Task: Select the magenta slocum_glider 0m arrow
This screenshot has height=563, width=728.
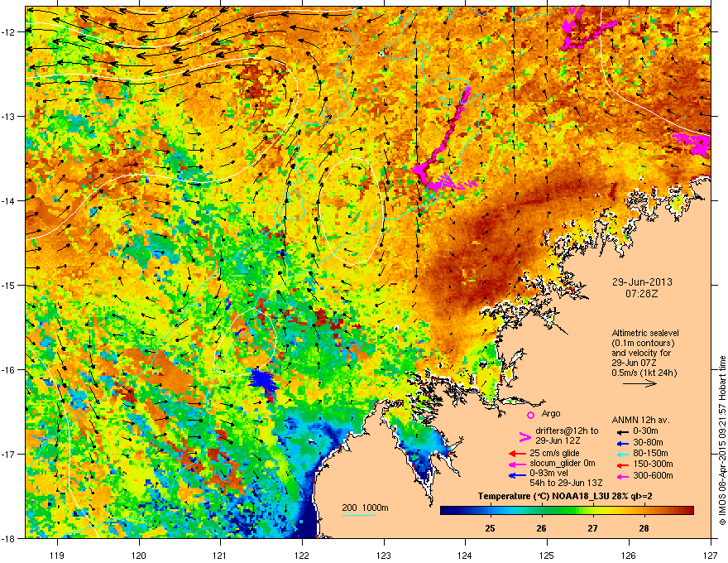Action: click(517, 464)
